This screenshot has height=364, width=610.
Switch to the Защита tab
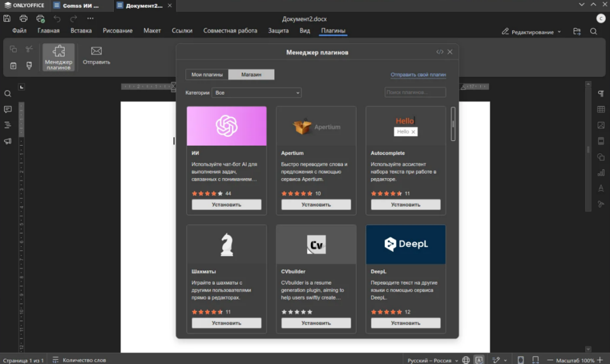click(278, 31)
